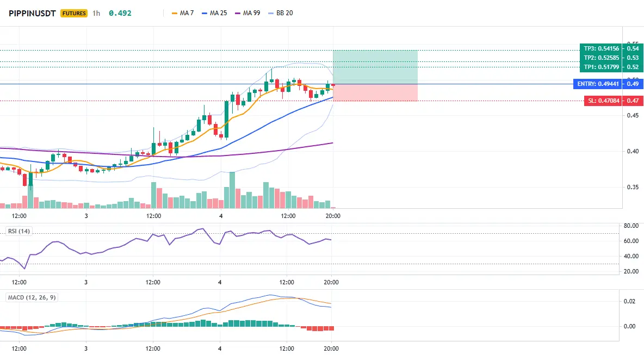644x355 pixels.
Task: Click the 20:00 time label under main chart
Action: click(x=333, y=216)
